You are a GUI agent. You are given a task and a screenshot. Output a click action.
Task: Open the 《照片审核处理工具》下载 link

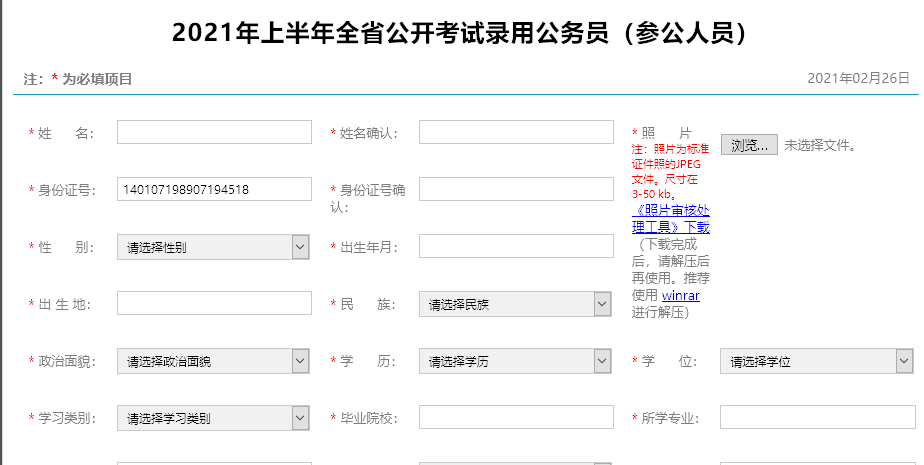tap(670, 219)
